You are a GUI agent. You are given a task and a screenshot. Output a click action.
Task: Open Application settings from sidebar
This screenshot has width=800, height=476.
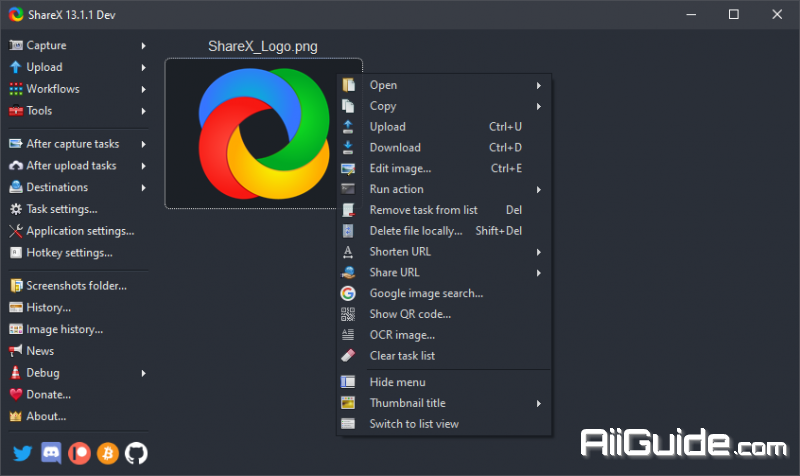tap(79, 231)
